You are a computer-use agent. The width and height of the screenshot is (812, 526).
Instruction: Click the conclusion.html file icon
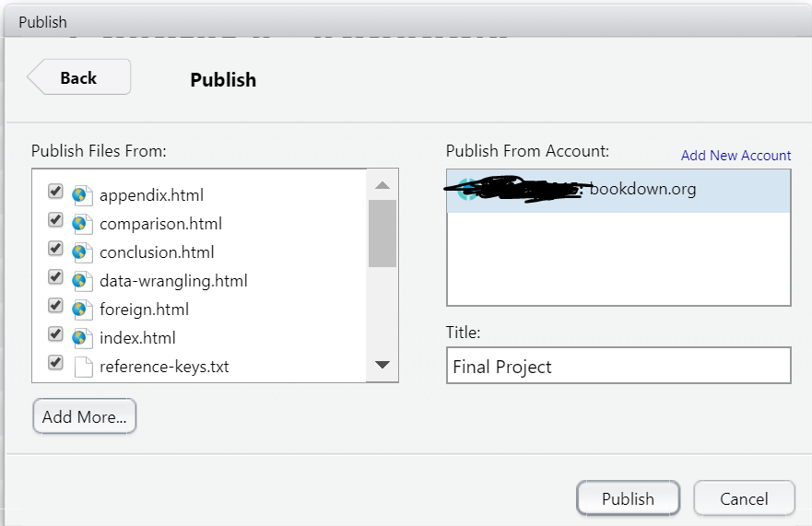(83, 251)
